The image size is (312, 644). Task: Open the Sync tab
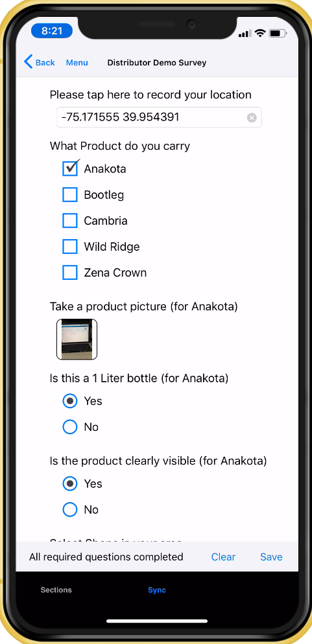pyautogui.click(x=156, y=590)
